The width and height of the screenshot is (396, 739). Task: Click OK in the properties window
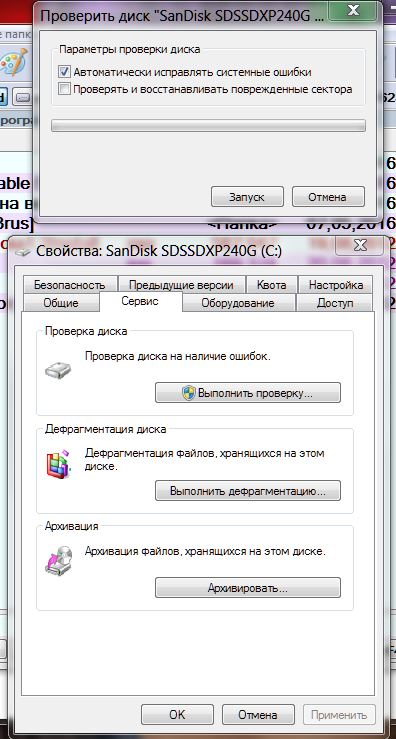177,714
